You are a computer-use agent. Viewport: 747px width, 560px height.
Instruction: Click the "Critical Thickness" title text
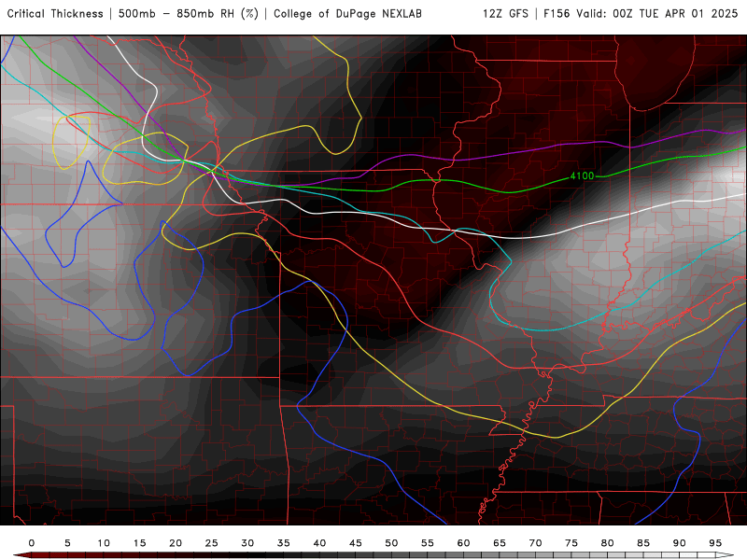55,14
